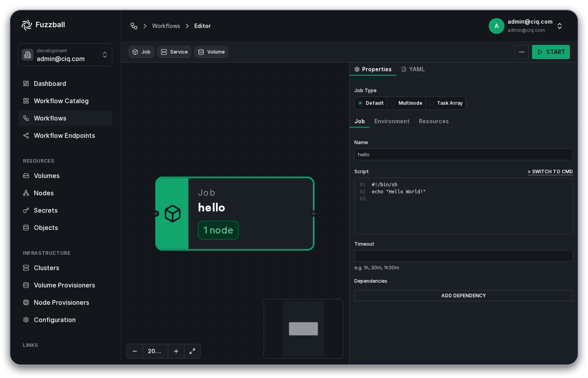Open the admin@ciq.com user menu chevron
The height and width of the screenshot is (378, 588).
click(560, 26)
